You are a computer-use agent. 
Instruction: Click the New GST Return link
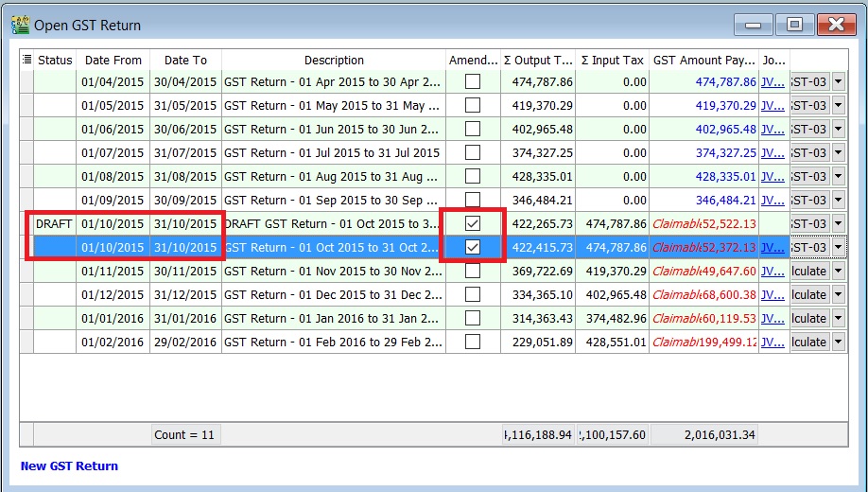69,466
